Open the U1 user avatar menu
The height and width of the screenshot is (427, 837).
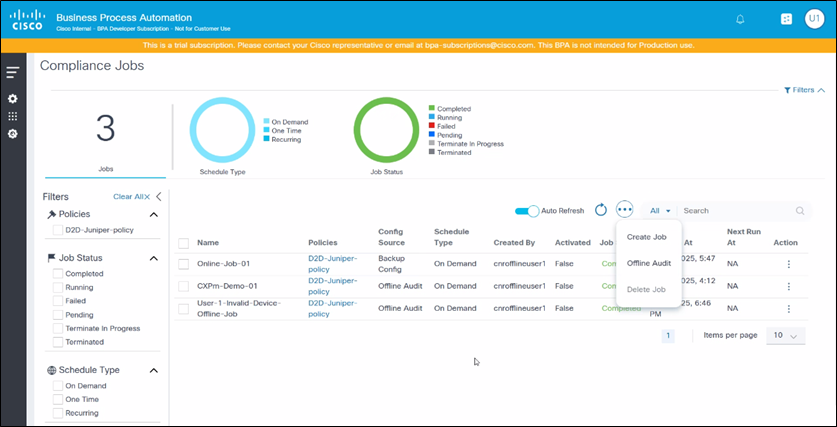point(814,19)
